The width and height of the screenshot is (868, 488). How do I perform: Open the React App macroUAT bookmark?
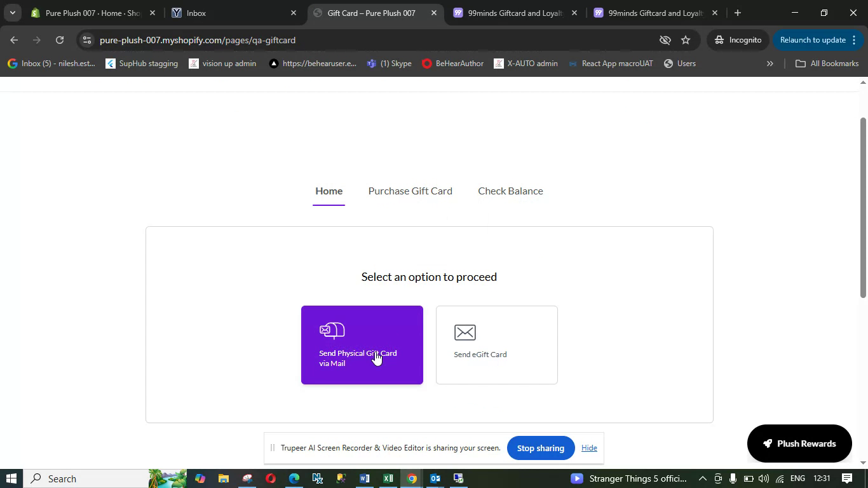click(610, 64)
